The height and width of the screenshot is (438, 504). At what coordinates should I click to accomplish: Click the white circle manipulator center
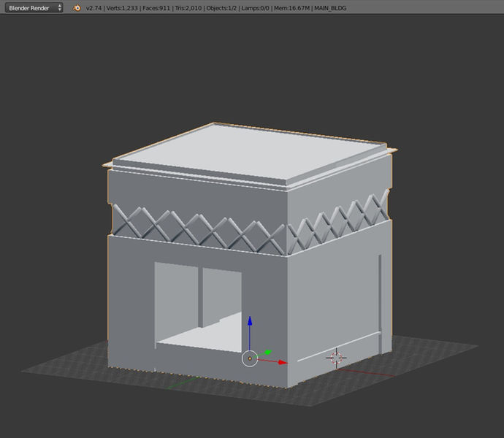click(x=250, y=358)
